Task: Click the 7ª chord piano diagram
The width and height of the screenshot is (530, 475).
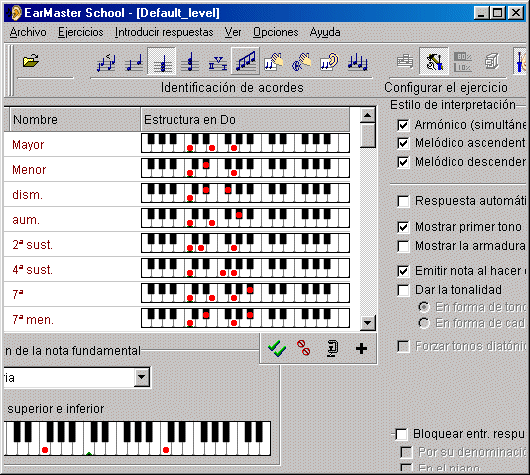Action: [245, 293]
